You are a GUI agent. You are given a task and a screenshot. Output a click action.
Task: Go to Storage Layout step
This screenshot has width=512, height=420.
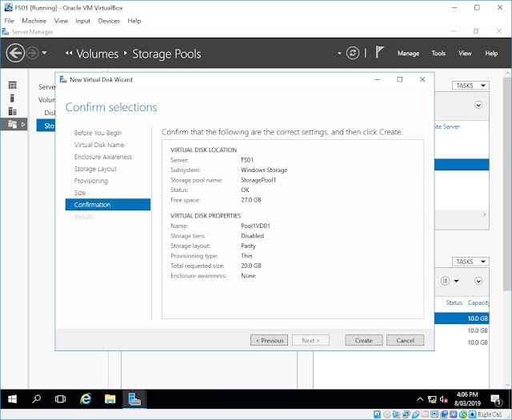click(95, 169)
